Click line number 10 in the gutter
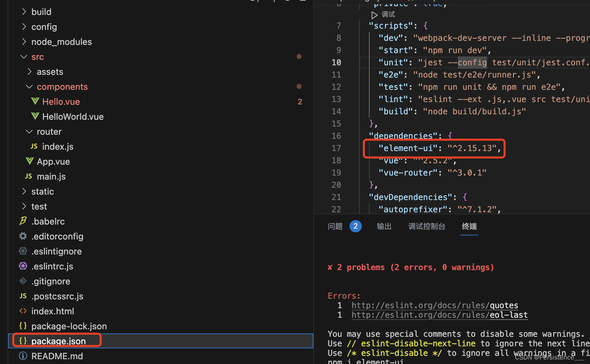This screenshot has width=590, height=364. pos(336,63)
